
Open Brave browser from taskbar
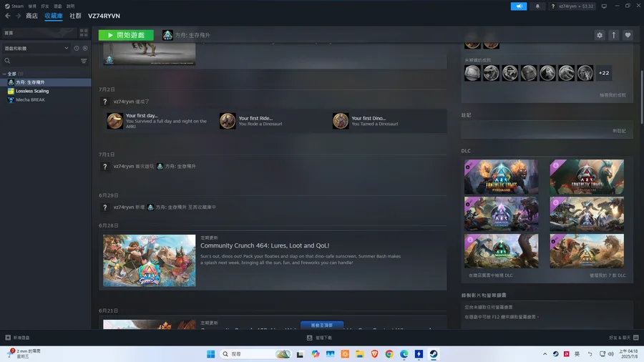374,354
